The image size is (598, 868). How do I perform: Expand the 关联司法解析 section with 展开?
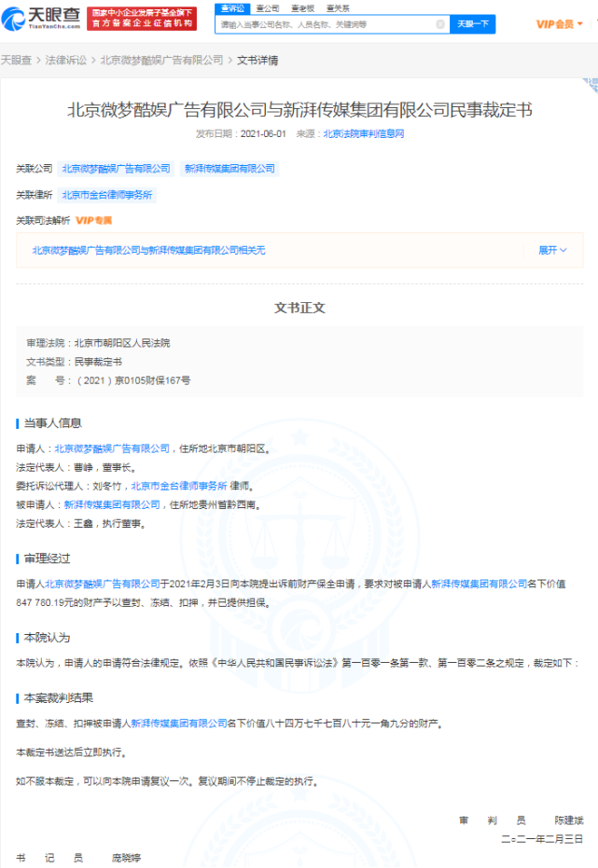(x=552, y=250)
